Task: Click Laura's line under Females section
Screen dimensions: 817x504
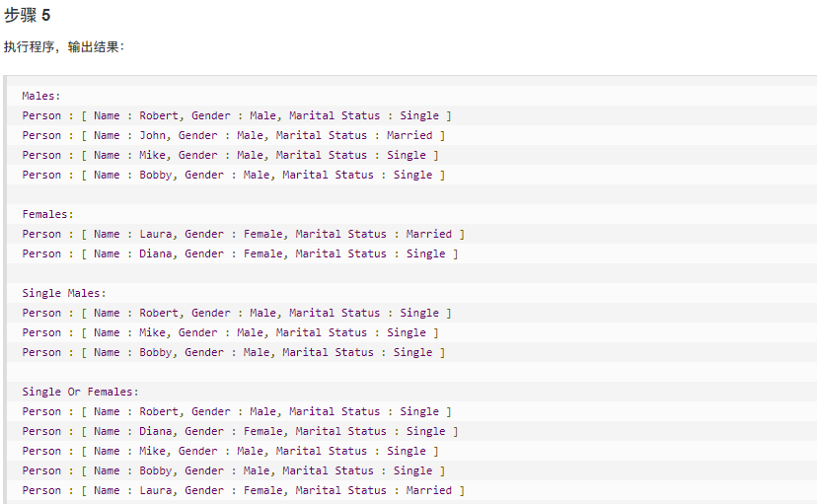Action: (244, 234)
